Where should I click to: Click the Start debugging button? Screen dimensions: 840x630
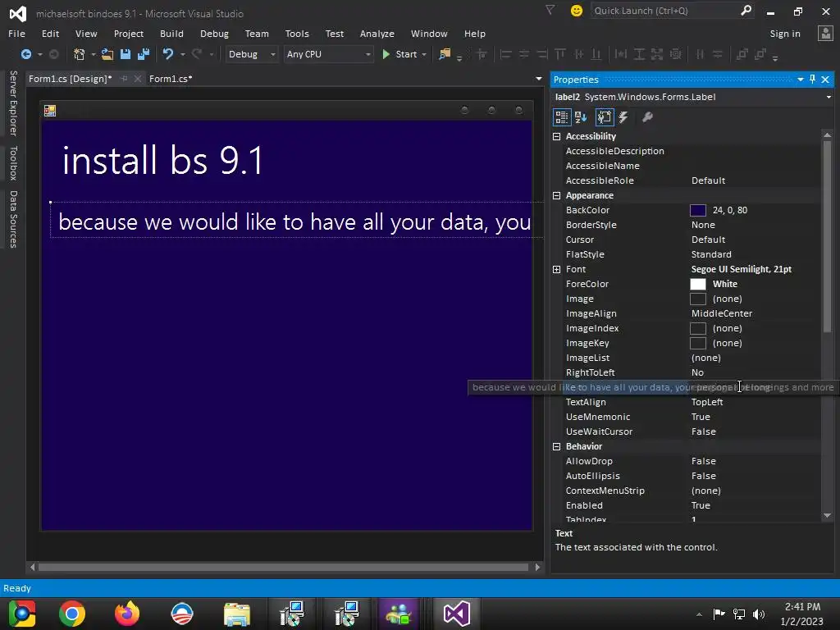(x=399, y=54)
